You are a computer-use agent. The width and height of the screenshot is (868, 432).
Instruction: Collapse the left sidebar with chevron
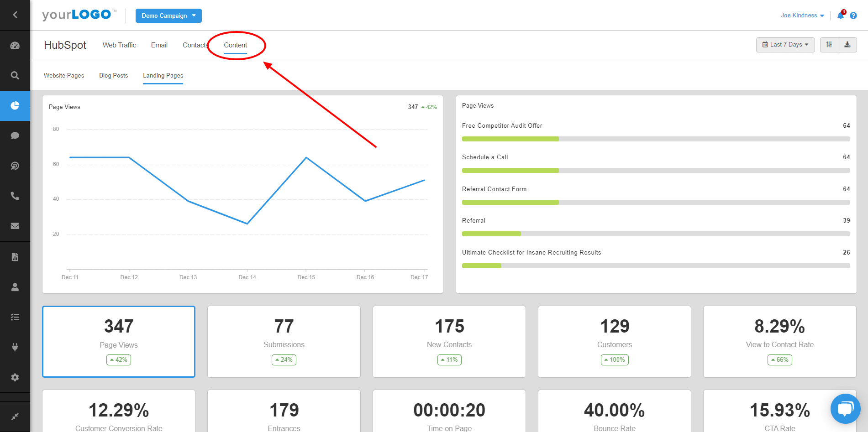15,15
